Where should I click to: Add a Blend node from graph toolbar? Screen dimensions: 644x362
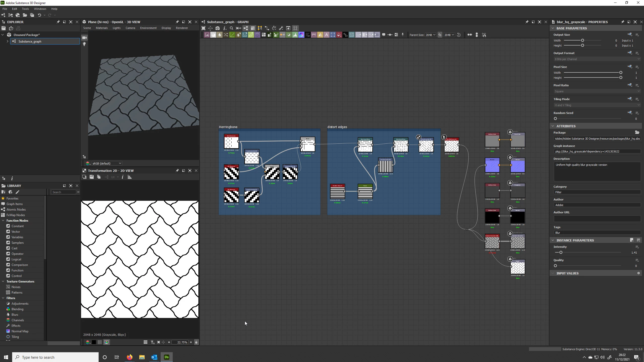click(213, 35)
